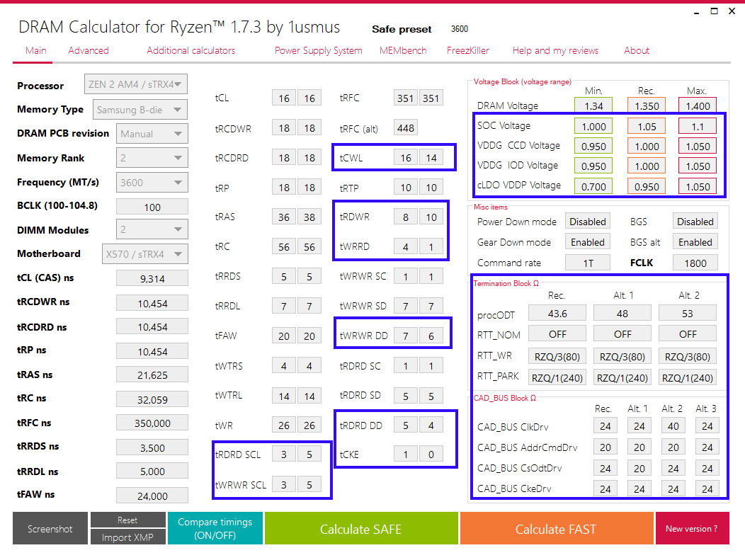Maximize the application window
This screenshot has width=745, height=560.
[x=714, y=11]
